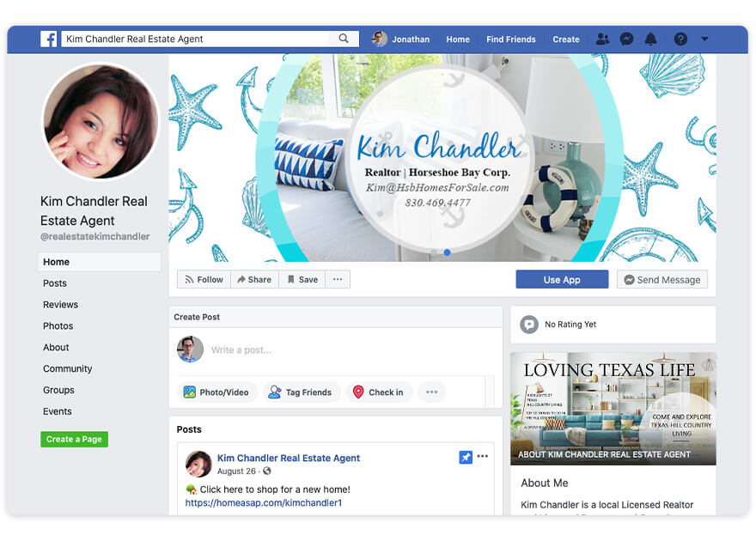Open Photos in page sidebar
756x541 pixels.
click(x=58, y=326)
